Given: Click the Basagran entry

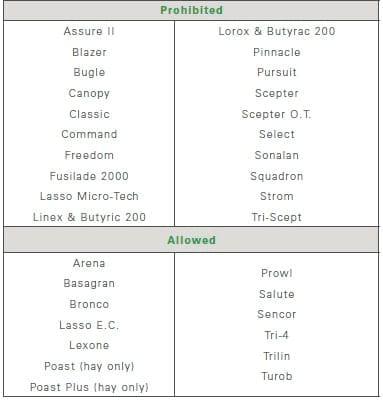Looking at the screenshot, I should tap(89, 283).
